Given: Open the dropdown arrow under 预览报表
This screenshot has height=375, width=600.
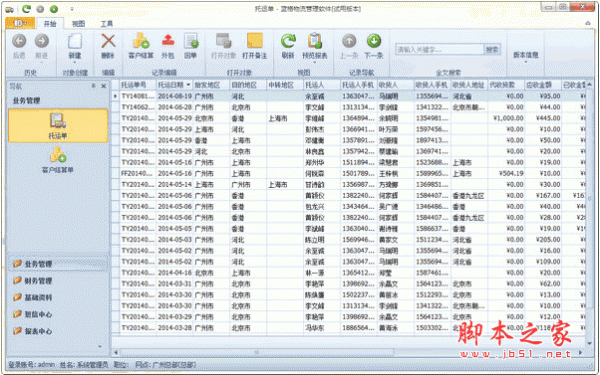Looking at the screenshot, I should click(315, 62).
